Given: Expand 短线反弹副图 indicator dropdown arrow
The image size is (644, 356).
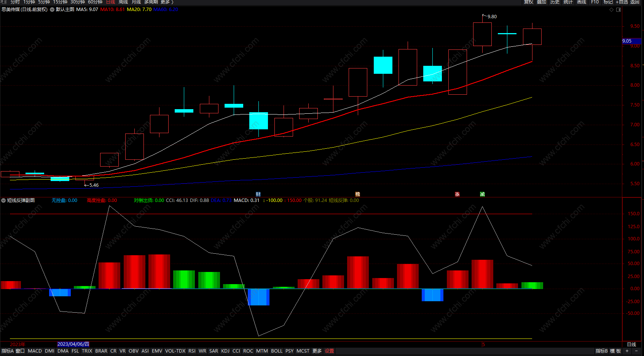Looking at the screenshot, I should [x=3, y=200].
